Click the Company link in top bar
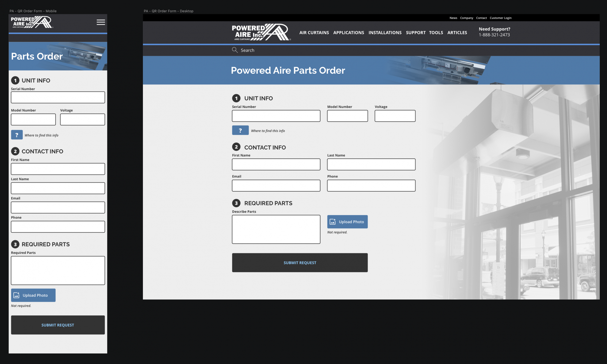607x364 pixels. tap(467, 18)
